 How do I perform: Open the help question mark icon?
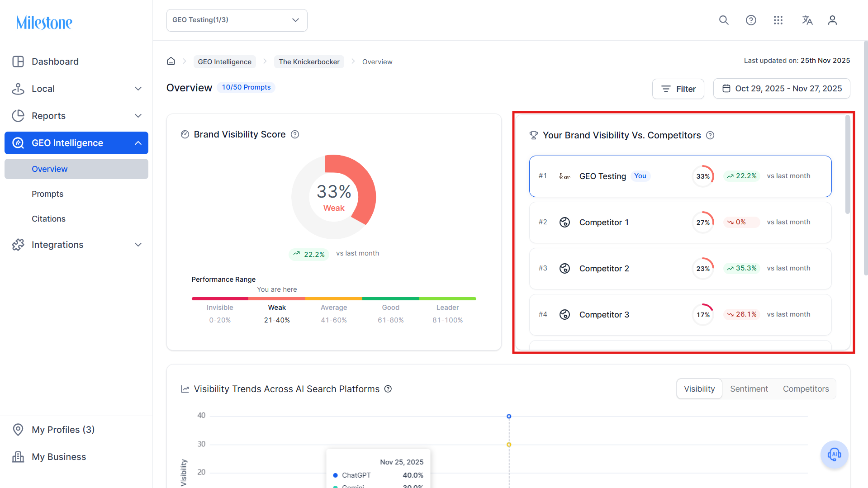pyautogui.click(x=751, y=20)
